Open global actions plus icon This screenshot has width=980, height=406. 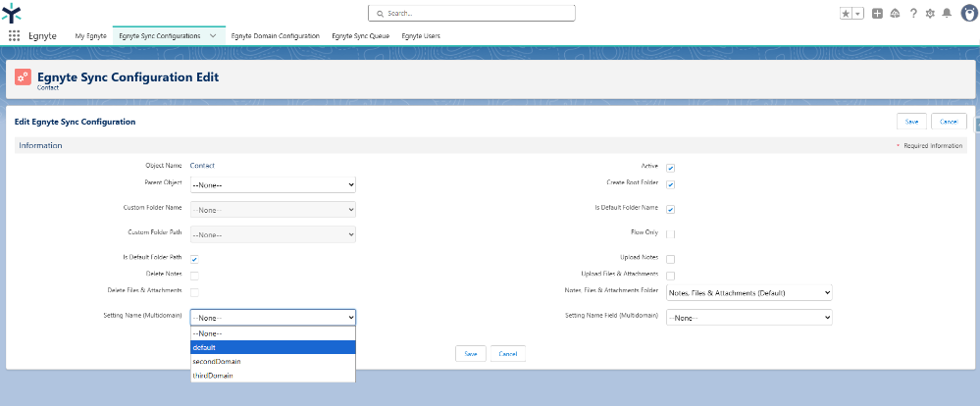878,13
